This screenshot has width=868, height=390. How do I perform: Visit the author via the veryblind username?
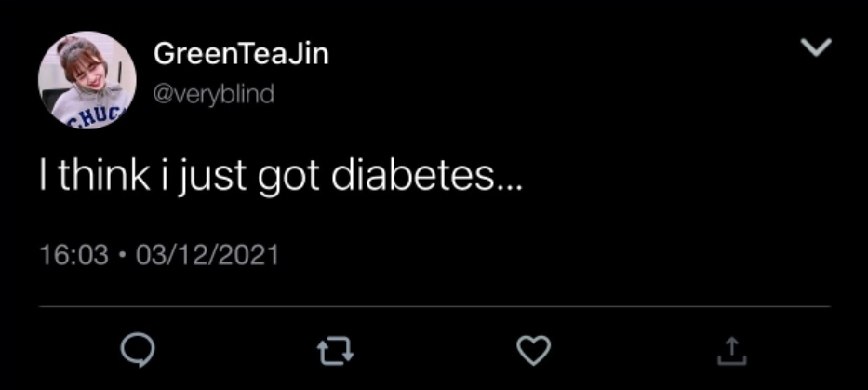point(214,95)
